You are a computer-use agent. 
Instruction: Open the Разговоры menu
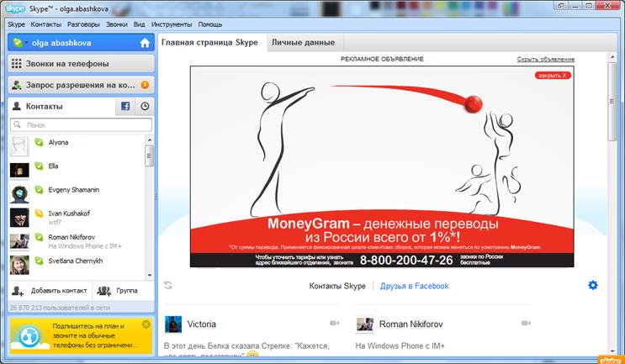pos(83,24)
